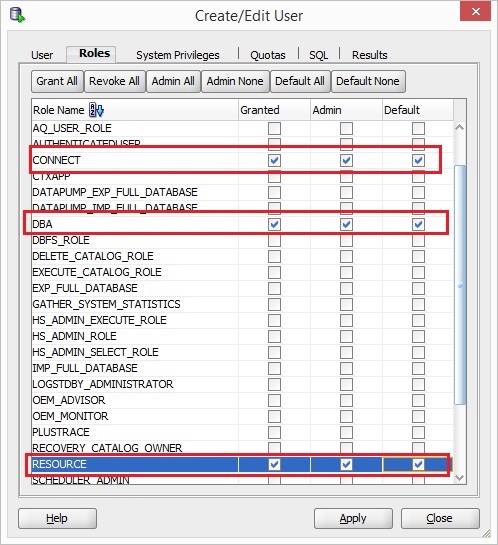Switch to the System Privileges tab

(x=178, y=55)
